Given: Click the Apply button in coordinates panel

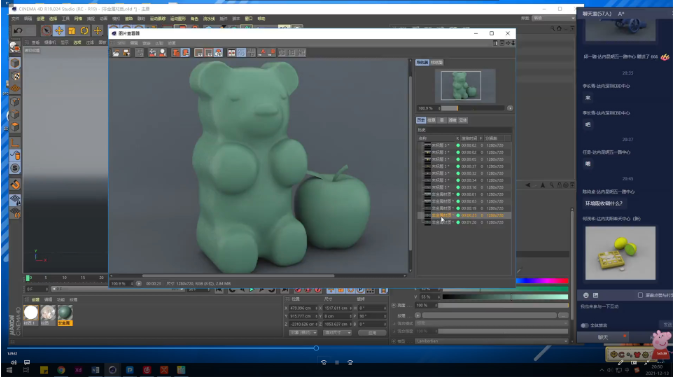Looking at the screenshot, I should 372,333.
